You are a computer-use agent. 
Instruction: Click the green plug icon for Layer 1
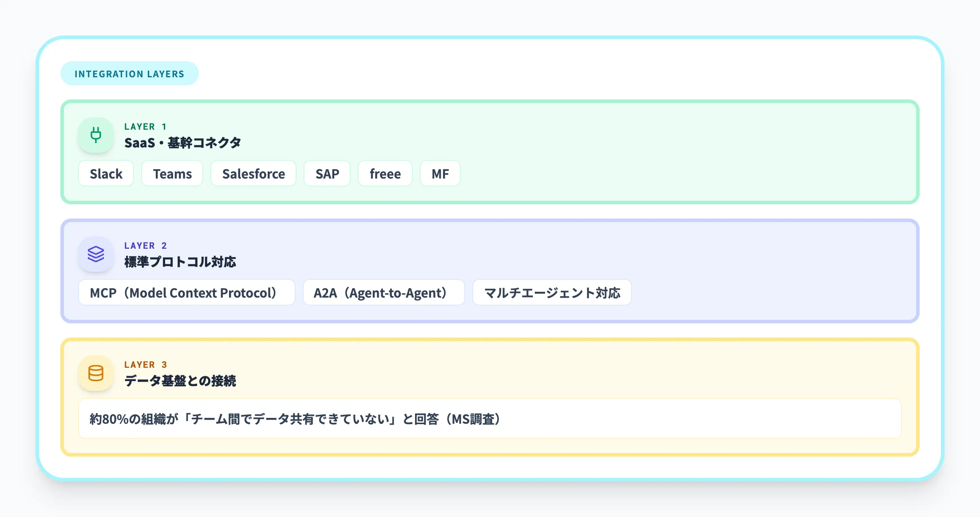(96, 135)
